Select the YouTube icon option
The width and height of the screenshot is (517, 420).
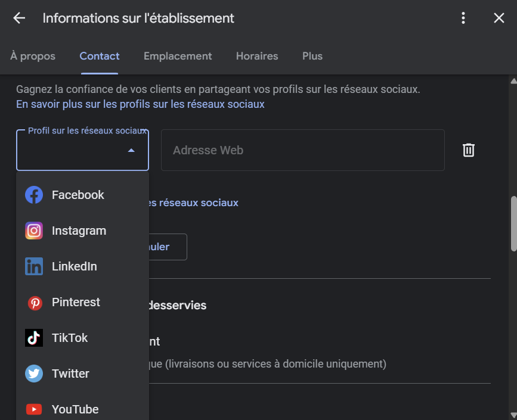click(34, 409)
